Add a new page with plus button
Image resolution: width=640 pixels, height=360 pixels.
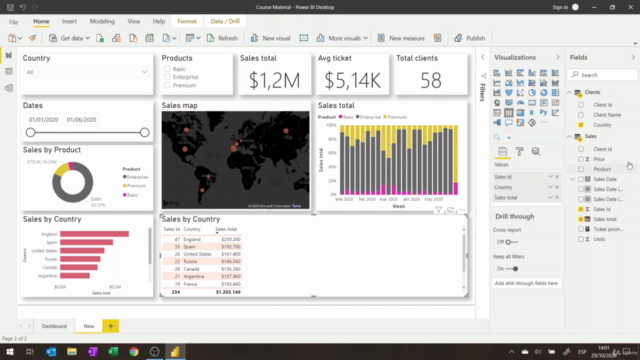111,326
